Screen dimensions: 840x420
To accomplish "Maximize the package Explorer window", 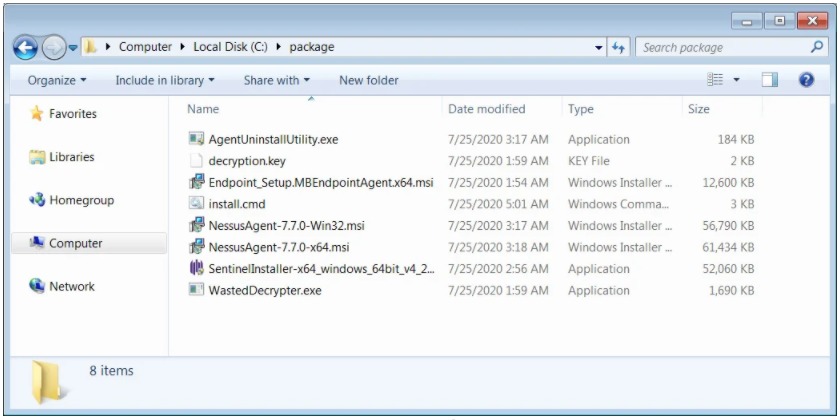I will [780, 21].
